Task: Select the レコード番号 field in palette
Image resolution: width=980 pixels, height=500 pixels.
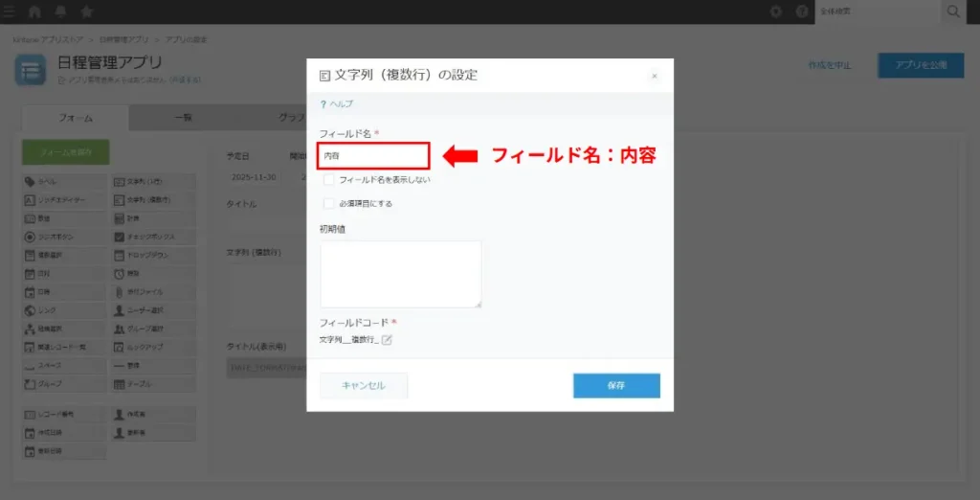Action: click(x=64, y=414)
